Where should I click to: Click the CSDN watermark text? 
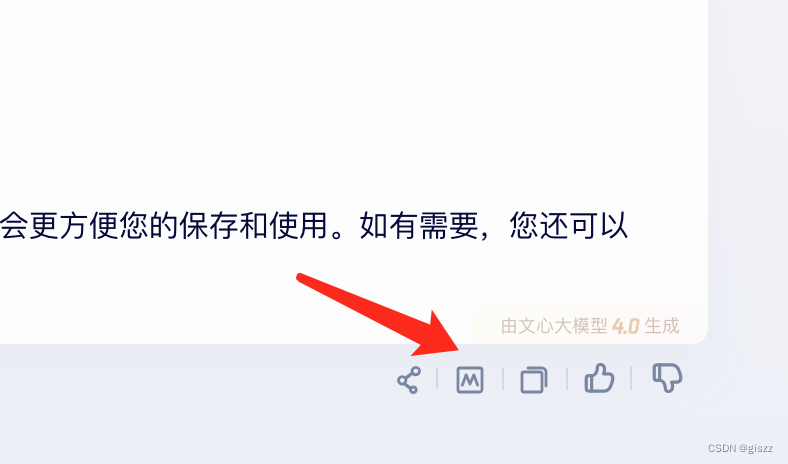[x=722, y=448]
